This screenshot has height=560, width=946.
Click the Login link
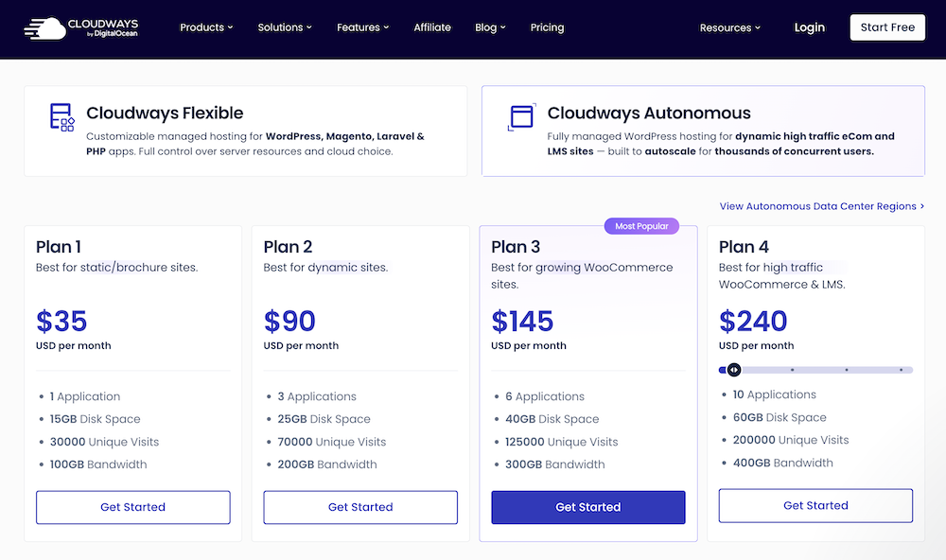pyautogui.click(x=809, y=27)
